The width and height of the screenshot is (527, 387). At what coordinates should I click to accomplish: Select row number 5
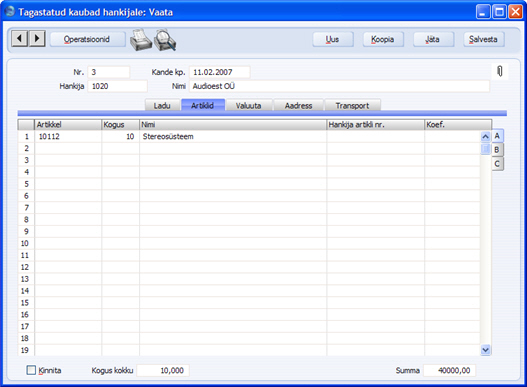26,184
